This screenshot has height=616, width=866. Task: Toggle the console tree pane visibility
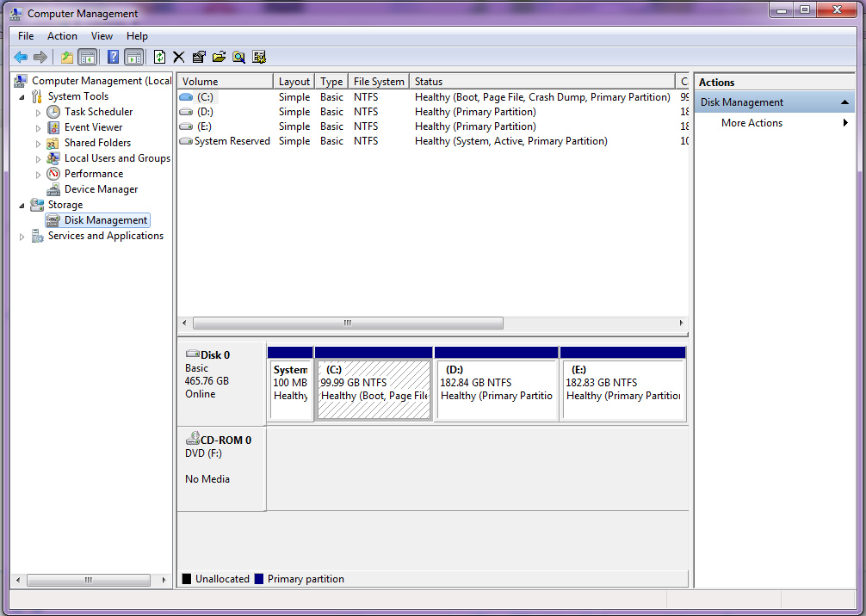coord(88,57)
